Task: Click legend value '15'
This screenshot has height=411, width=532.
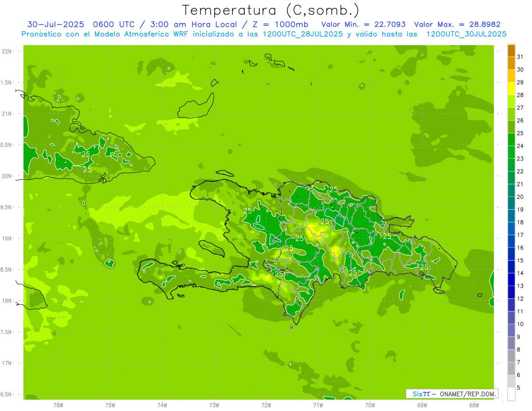Action: pyautogui.click(x=520, y=260)
